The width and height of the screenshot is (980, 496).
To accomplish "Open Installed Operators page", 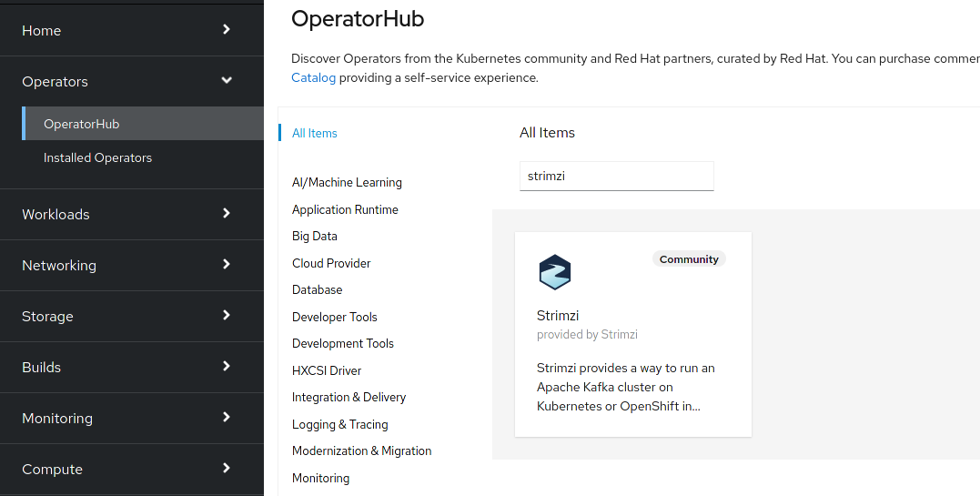I will click(97, 157).
